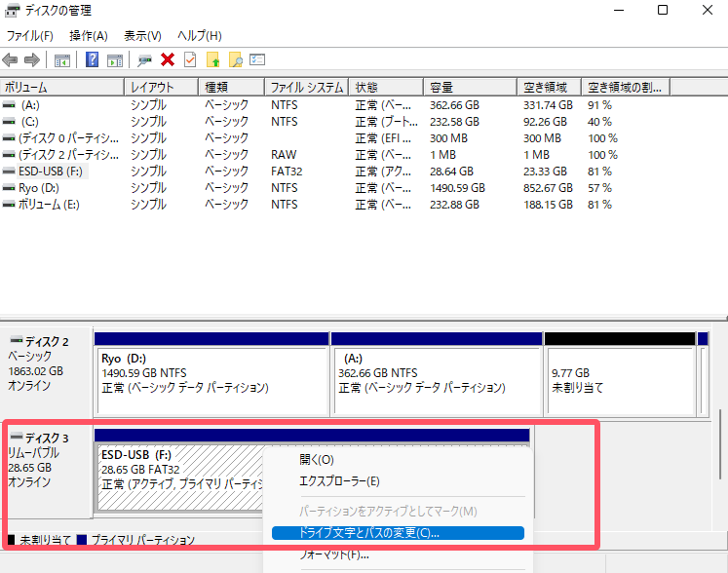The width and height of the screenshot is (728, 573).
Task: Open the 操作(A) menu
Action: [89, 36]
